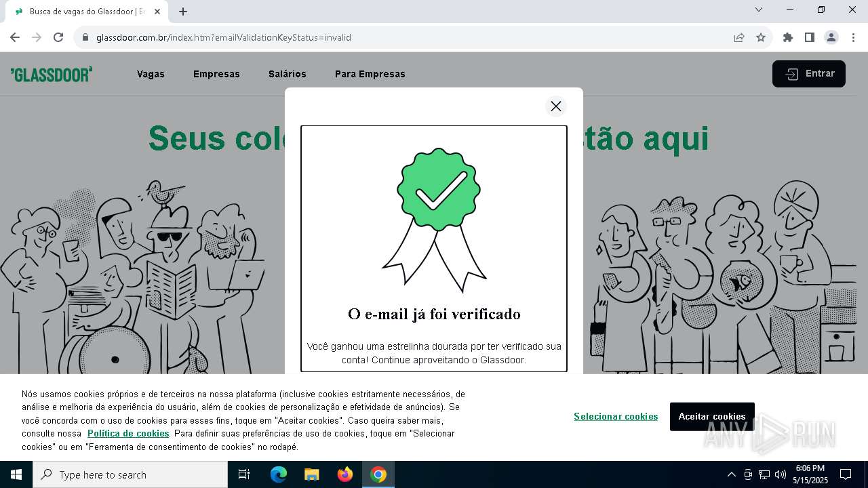Image resolution: width=868 pixels, height=488 pixels.
Task: Open Task View on the taskbar
Action: coord(244,474)
